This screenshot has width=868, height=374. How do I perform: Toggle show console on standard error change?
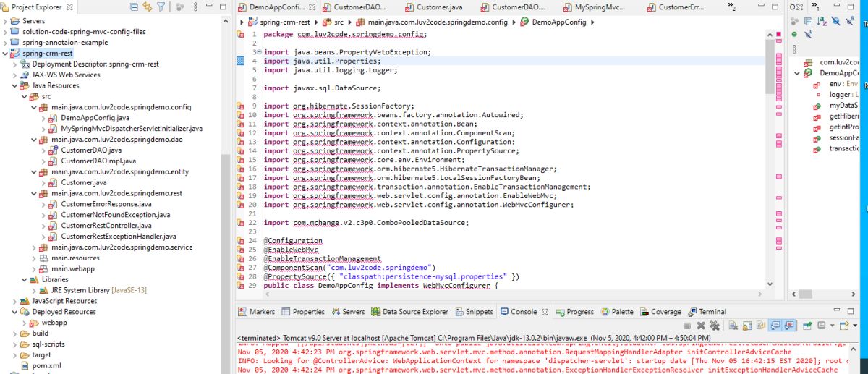789,326
